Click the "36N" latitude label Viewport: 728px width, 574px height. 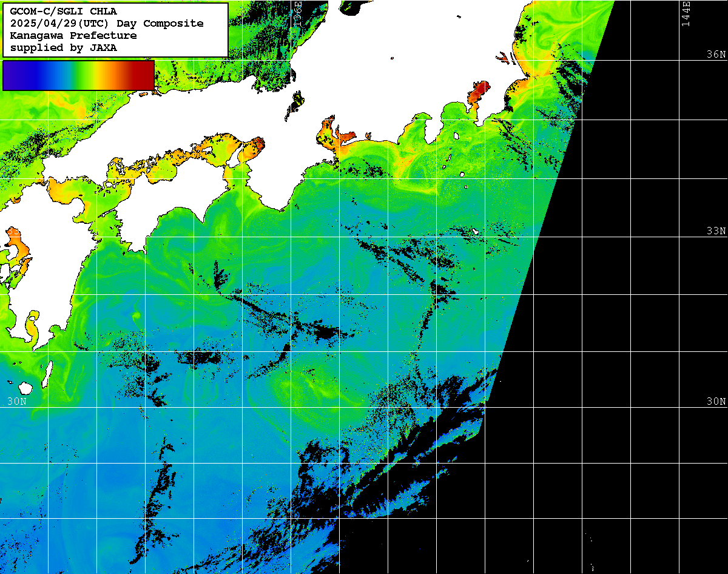716,54
